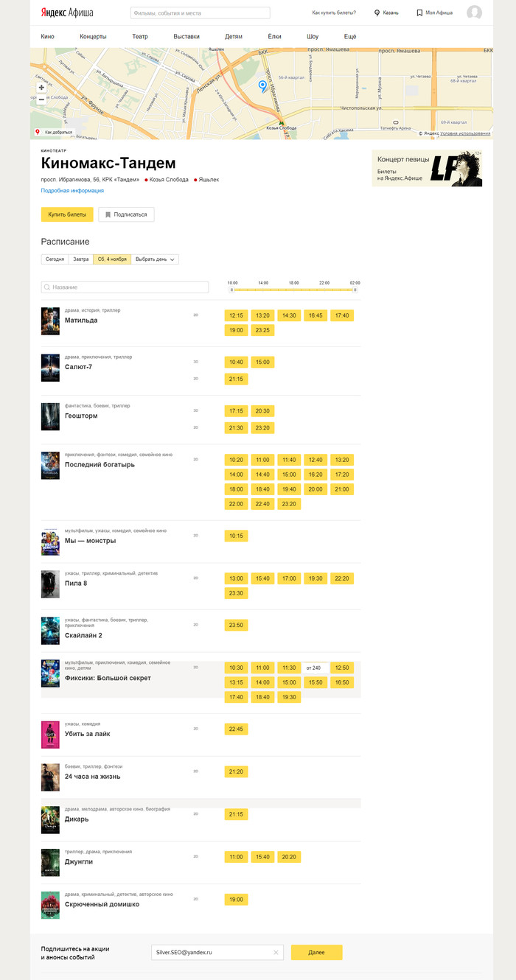Zoom out on the map
Viewport: 516px width, 980px height.
[41, 100]
